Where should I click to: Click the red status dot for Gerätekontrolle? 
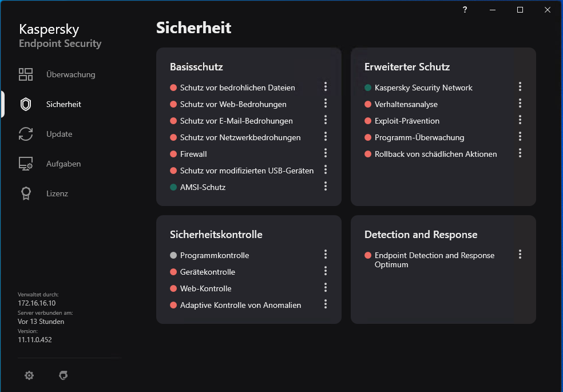coord(173,272)
